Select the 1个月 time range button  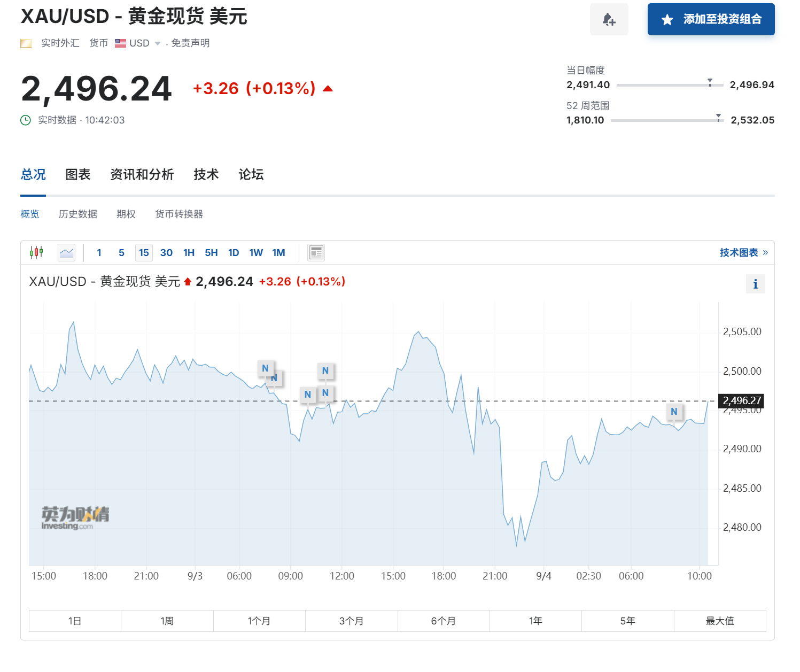pyautogui.click(x=259, y=621)
